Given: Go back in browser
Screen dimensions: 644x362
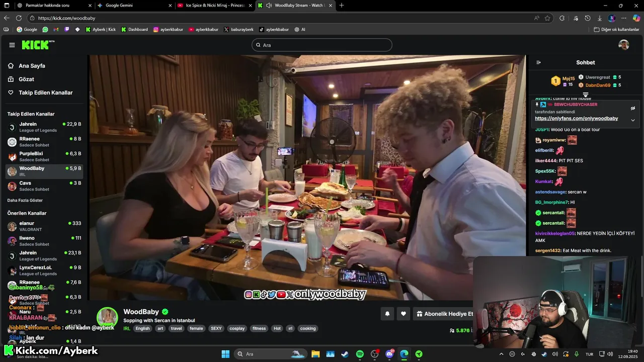Looking at the screenshot, I should click(x=7, y=18).
